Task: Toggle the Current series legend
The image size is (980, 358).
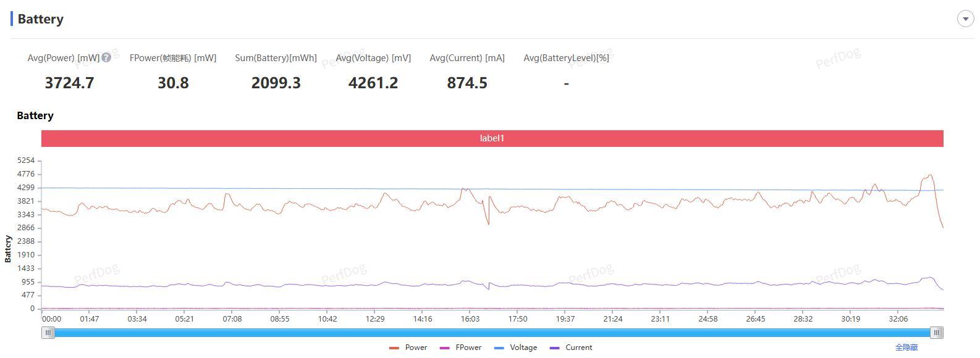Action: click(x=571, y=348)
